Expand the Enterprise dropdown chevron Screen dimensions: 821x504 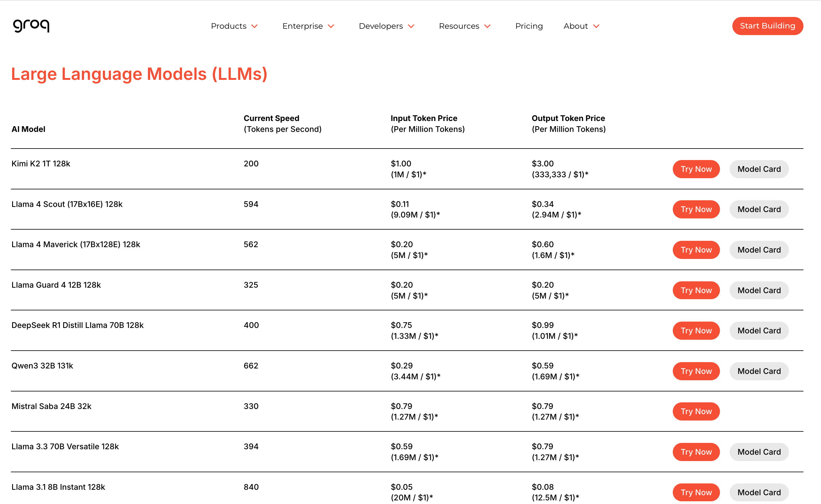pyautogui.click(x=331, y=26)
